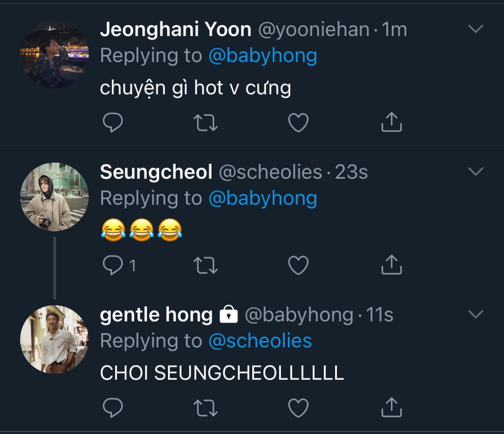504x434 pixels.
Task: Reply to Jeonghani Yoon's tweet
Action: [113, 123]
